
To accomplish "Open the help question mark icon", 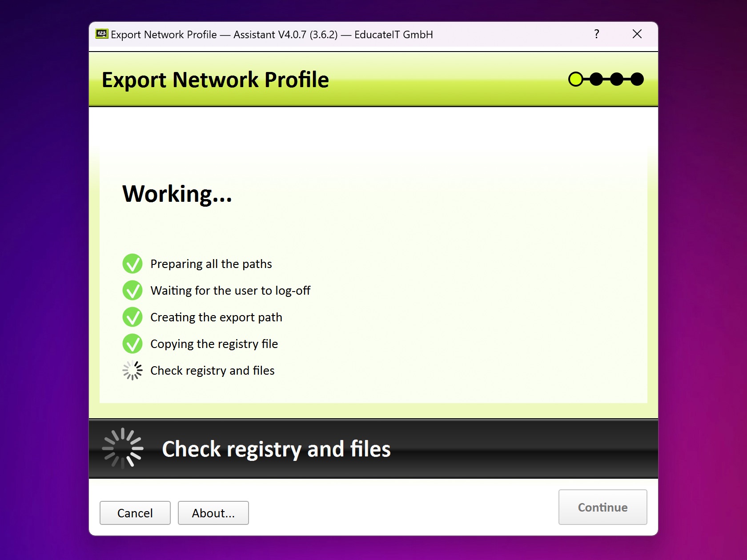I will [x=596, y=34].
